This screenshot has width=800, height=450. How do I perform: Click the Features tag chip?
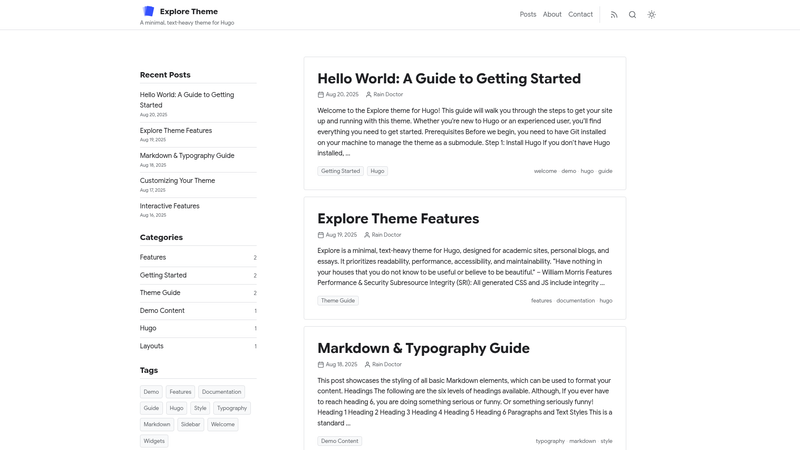click(x=180, y=392)
